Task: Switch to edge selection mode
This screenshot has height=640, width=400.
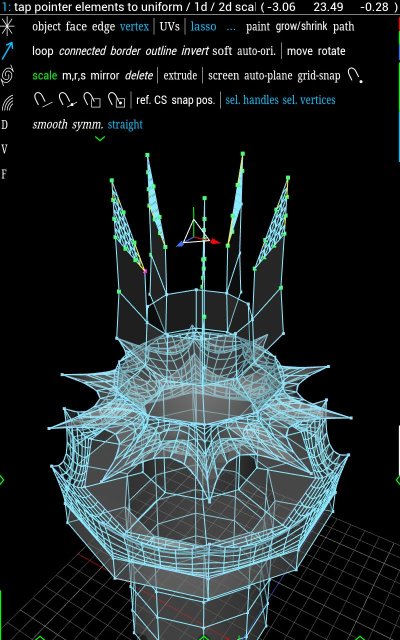Action: 103,27
